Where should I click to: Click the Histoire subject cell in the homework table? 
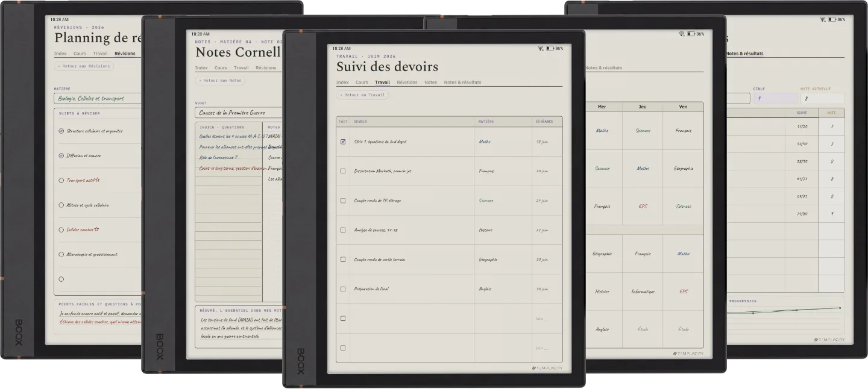point(503,230)
